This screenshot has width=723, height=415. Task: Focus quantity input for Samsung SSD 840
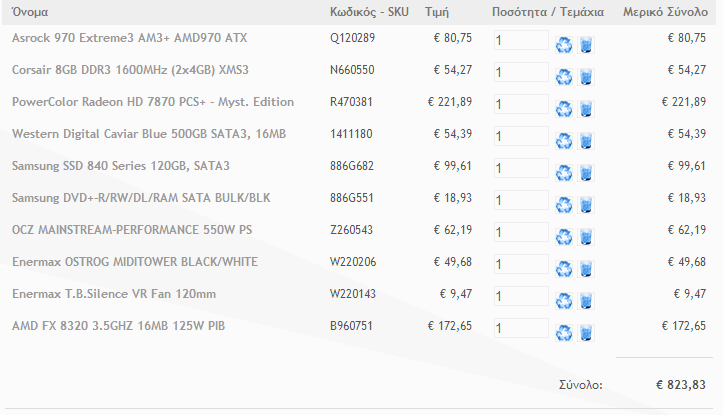click(521, 168)
